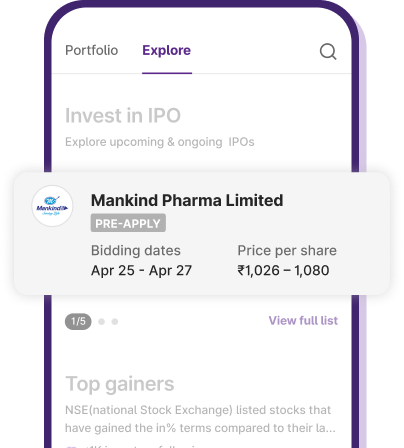Viewport: 404px width, 448px height.
Task: Jump to third carousel dot
Action: pos(115,322)
